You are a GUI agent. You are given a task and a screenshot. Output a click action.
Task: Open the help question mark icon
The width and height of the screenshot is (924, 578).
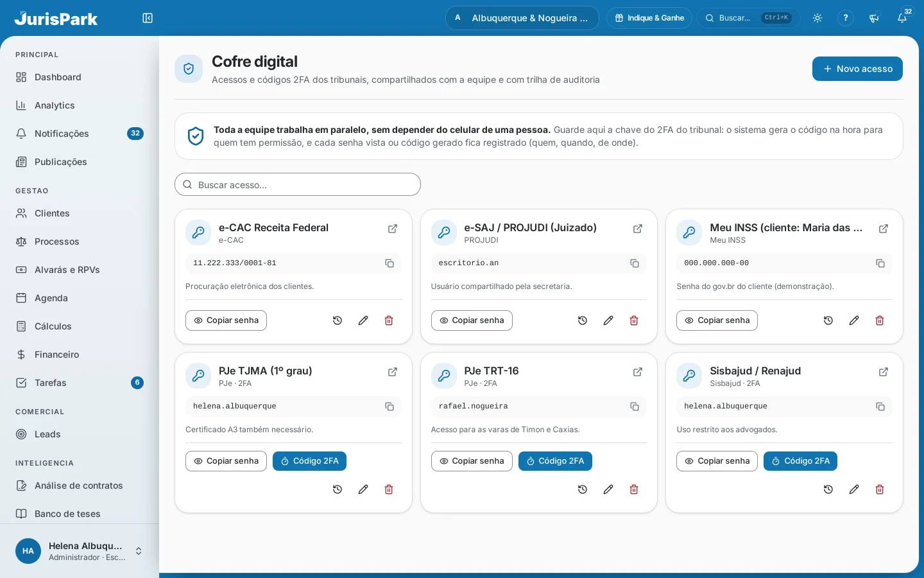[846, 18]
